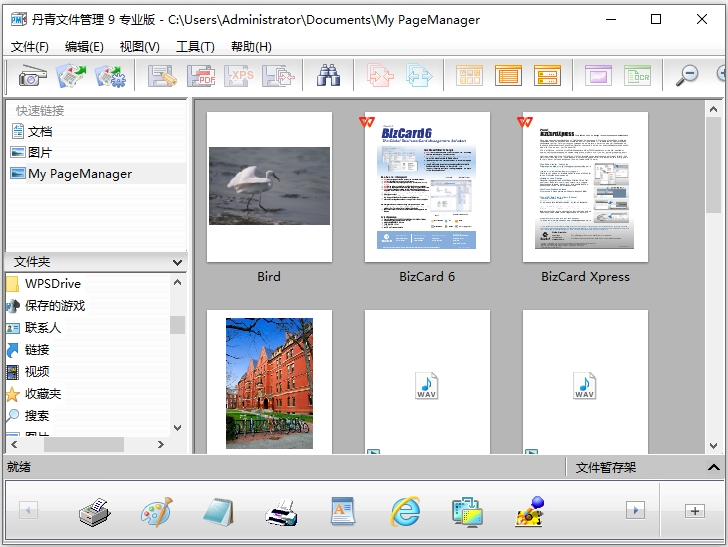This screenshot has height=547, width=728.
Task: Switch to thumbnail view mode icon
Action: (x=469, y=75)
